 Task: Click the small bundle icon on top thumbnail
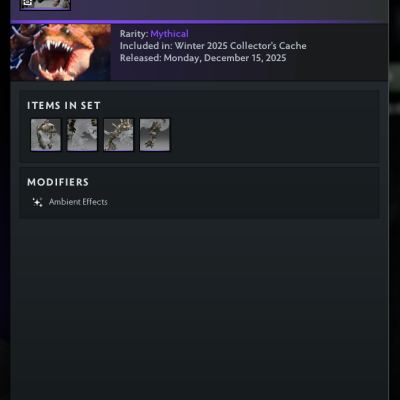[28, 3]
